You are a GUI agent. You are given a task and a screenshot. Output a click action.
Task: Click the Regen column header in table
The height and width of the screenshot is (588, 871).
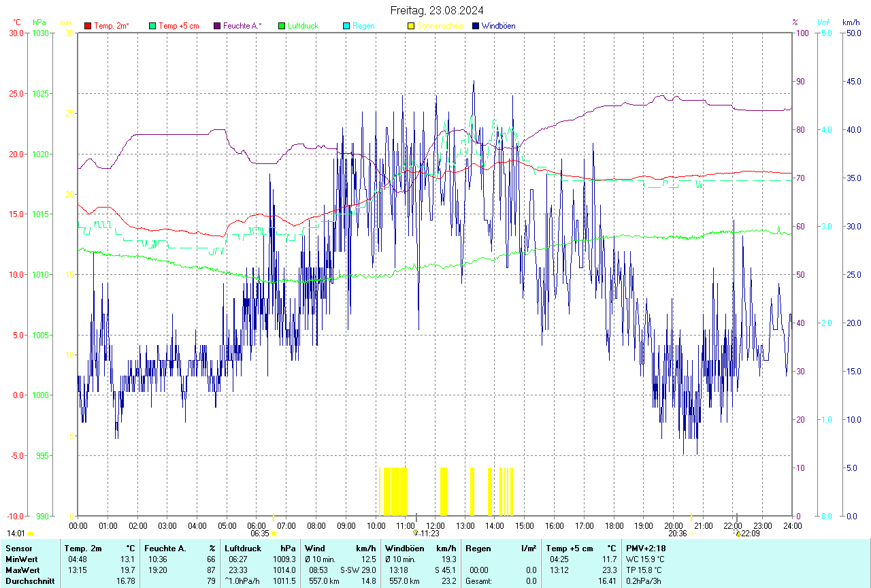[x=478, y=548]
